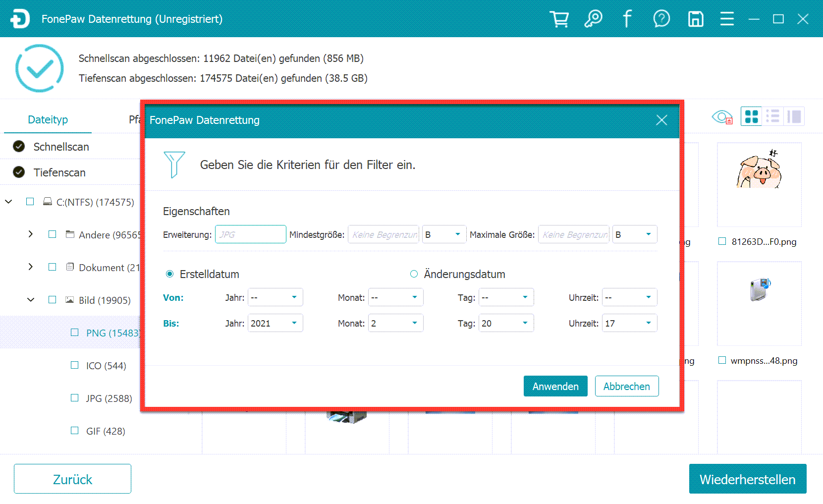Collapse the C:(NTFS) tree node
This screenshot has width=823, height=504.
9,202
